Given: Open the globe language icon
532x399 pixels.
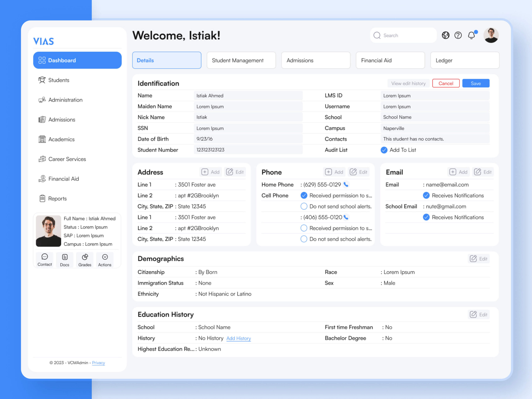Looking at the screenshot, I should point(445,35).
